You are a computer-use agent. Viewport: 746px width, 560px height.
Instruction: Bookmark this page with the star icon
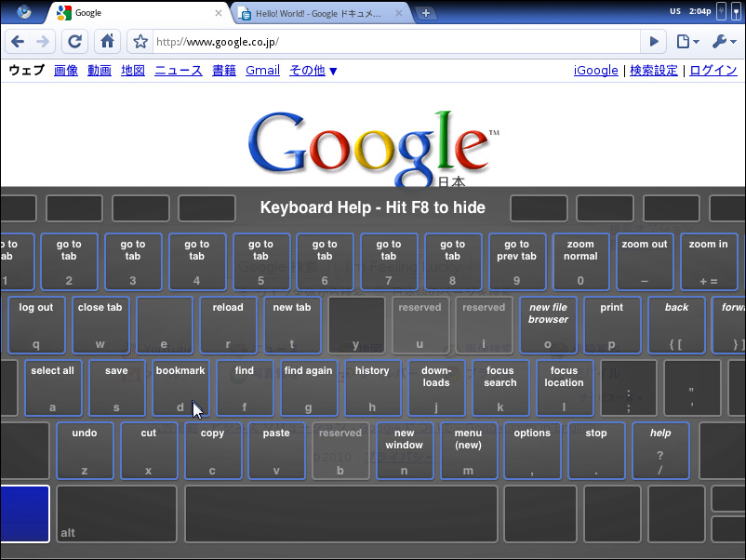point(140,42)
